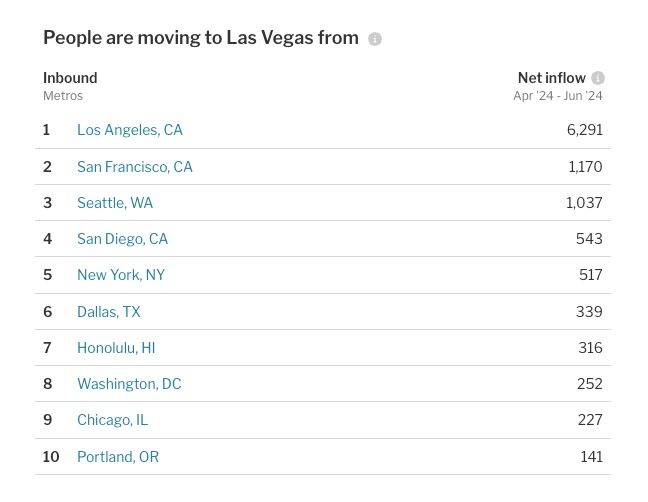
Task: Open the New York, NY metro link
Action: [x=121, y=274]
